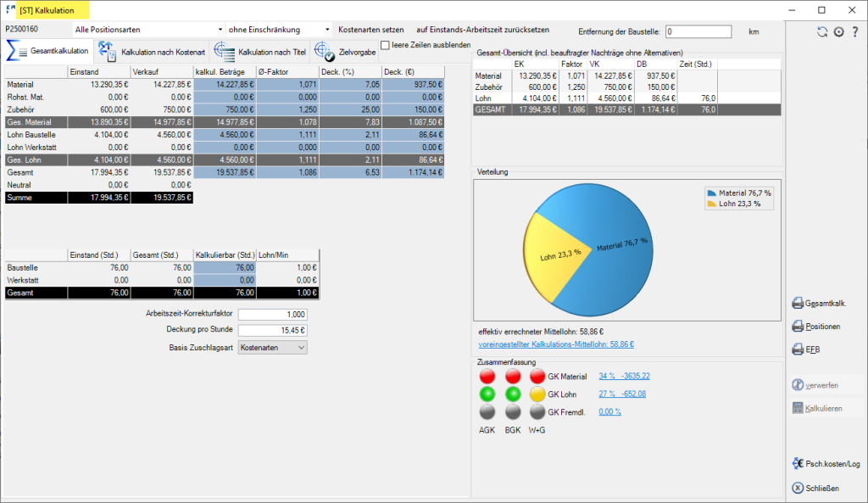Click the yellow GK Lohn status light
Image resolution: width=868 pixels, height=503 pixels.
pyautogui.click(x=537, y=394)
